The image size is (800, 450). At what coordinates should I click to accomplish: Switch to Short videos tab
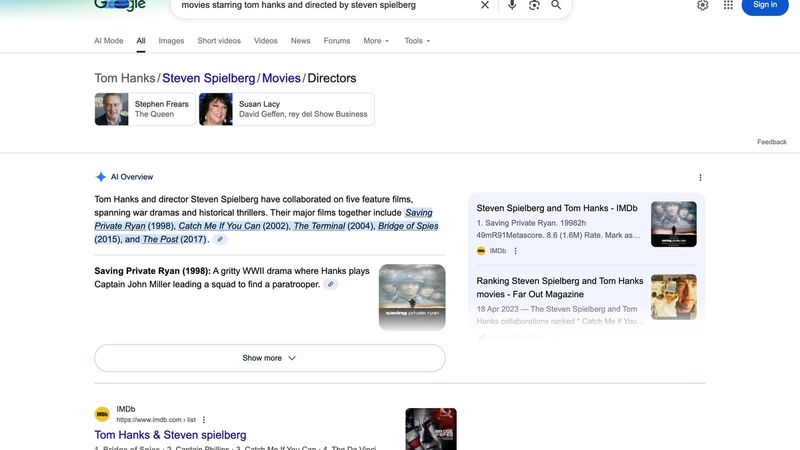coord(219,41)
